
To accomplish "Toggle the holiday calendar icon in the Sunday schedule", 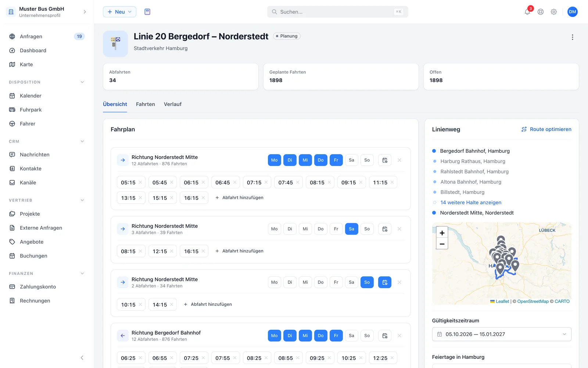I will click(x=385, y=282).
